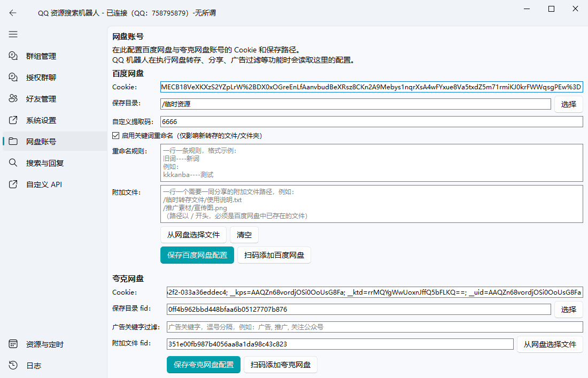Click 保存百度网盘配置 button
This screenshot has height=378, width=588.
196,255
